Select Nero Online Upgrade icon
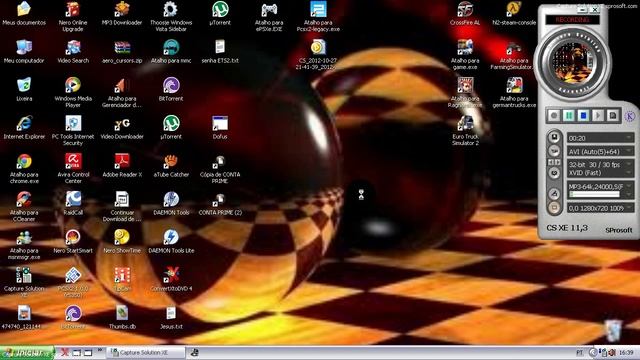 (x=73, y=17)
